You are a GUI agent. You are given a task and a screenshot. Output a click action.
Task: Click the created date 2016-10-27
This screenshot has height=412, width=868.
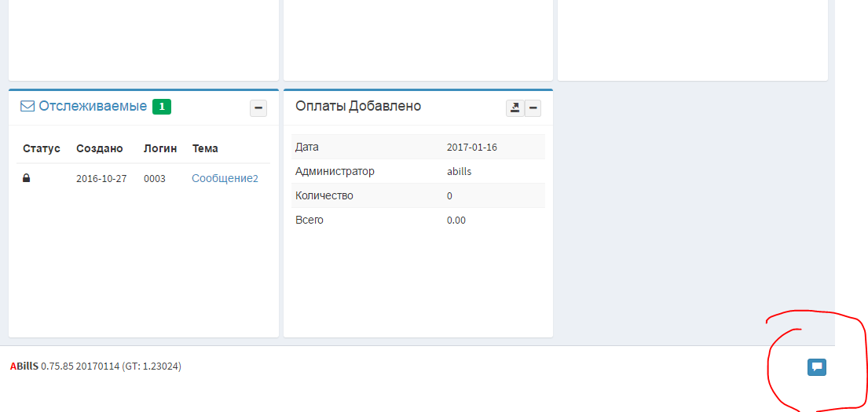coord(101,178)
